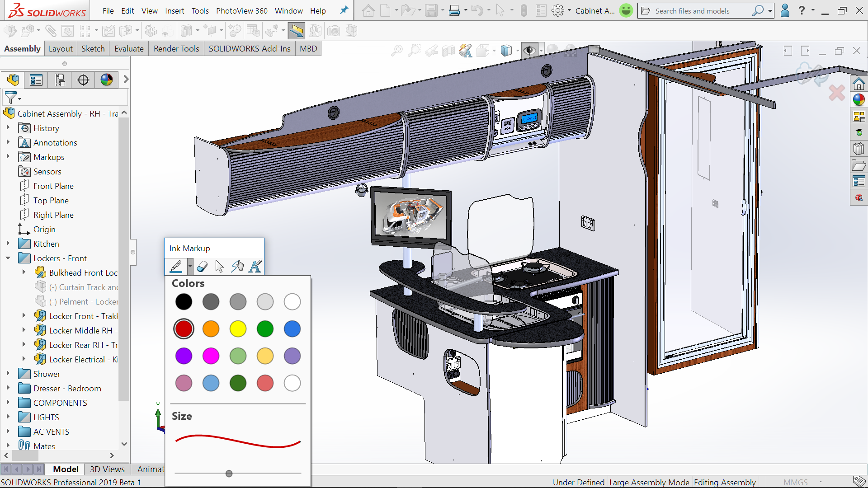Image resolution: width=868 pixels, height=488 pixels.
Task: Open the Insert menu
Action: click(174, 11)
